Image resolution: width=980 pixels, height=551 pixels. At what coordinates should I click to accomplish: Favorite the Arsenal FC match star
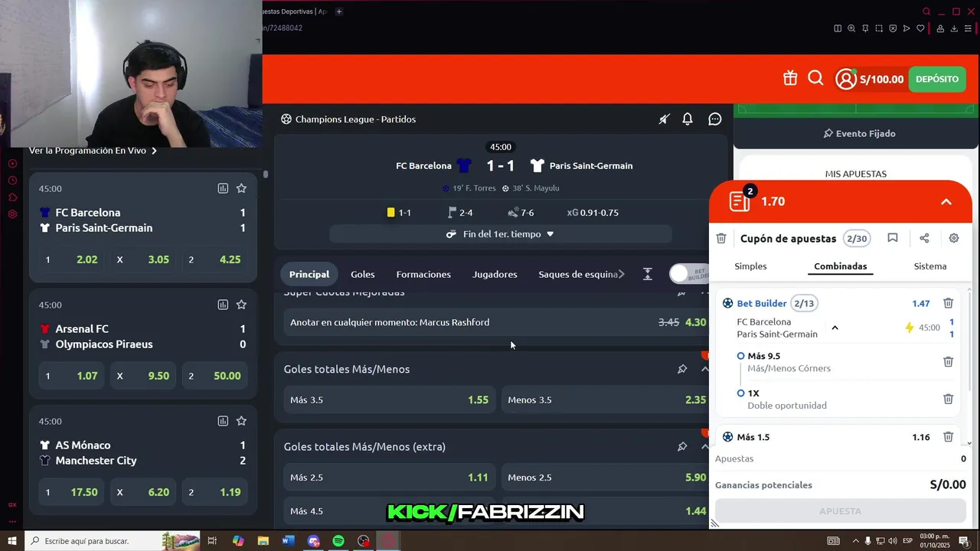coord(241,305)
